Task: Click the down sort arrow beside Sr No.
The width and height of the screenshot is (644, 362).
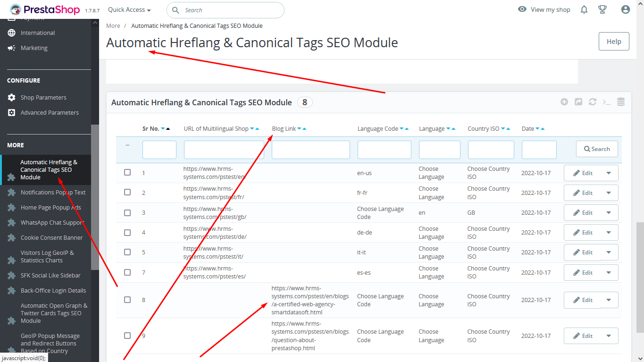Action: pos(163,129)
